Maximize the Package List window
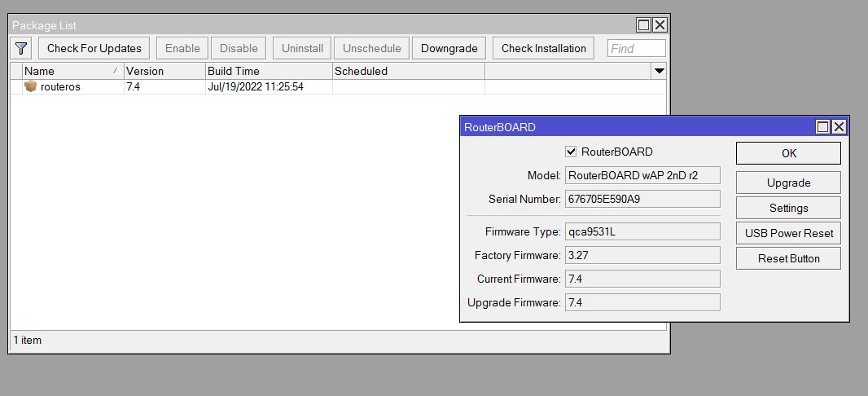The height and width of the screenshot is (396, 868). pyautogui.click(x=643, y=25)
